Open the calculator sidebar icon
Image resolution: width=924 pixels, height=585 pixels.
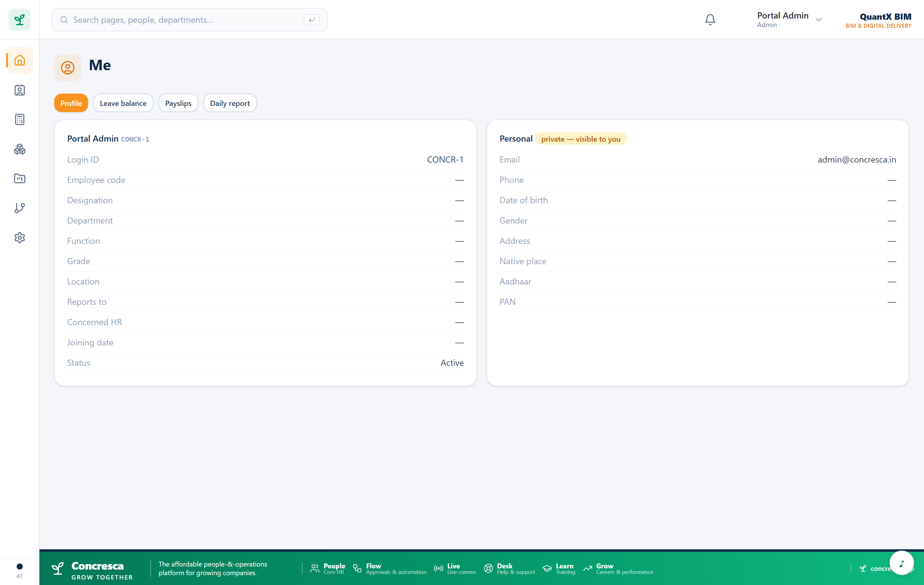[x=20, y=120]
